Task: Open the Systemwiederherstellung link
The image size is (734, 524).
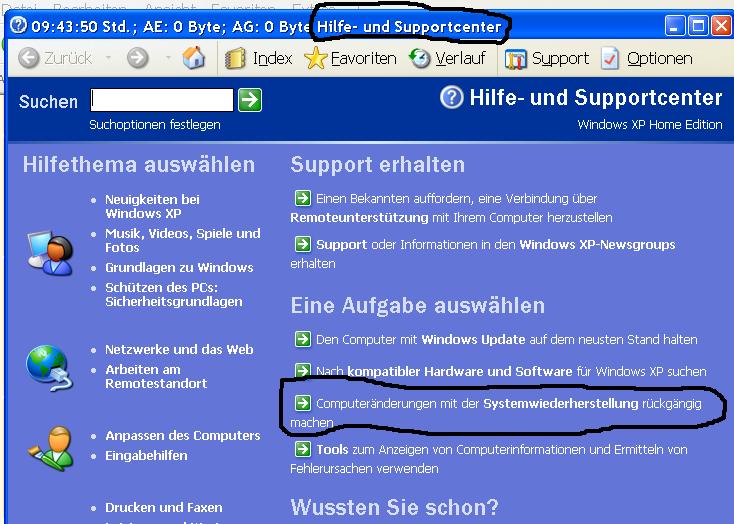Action: [x=561, y=403]
